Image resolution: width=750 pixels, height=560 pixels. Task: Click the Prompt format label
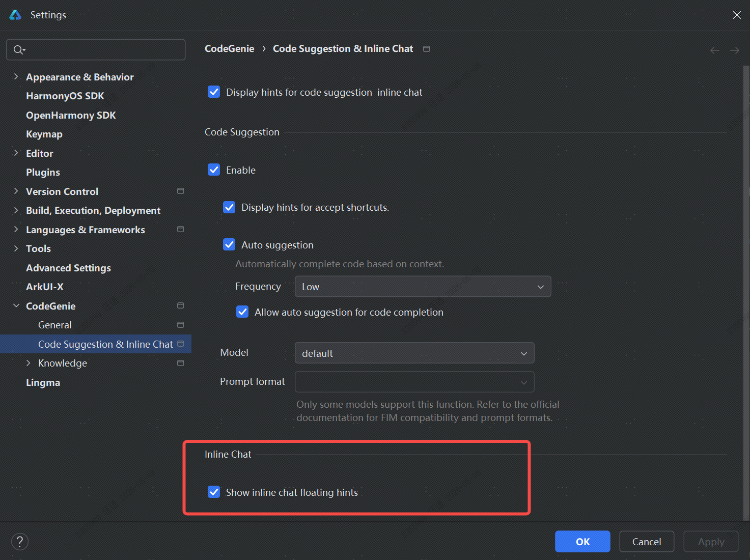click(x=253, y=381)
